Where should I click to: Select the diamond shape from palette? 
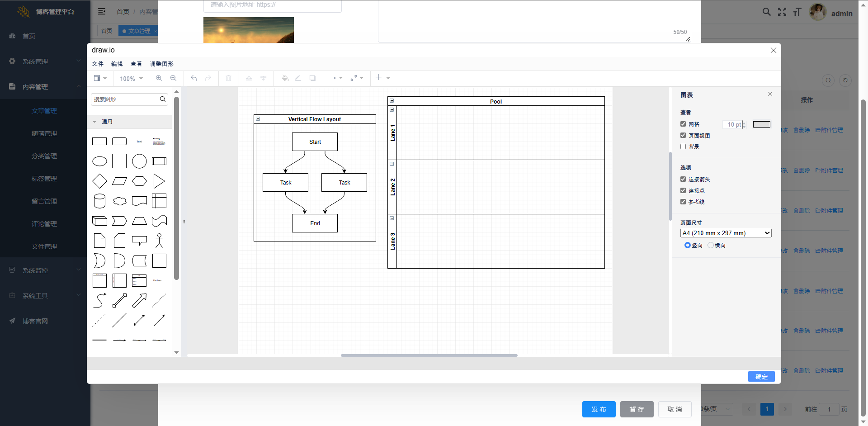click(x=99, y=181)
